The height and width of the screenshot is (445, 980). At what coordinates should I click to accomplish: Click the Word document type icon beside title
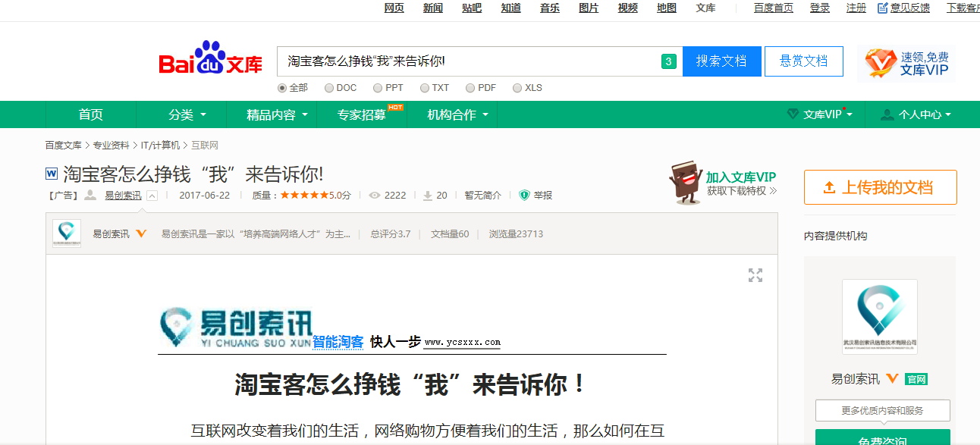click(x=52, y=174)
